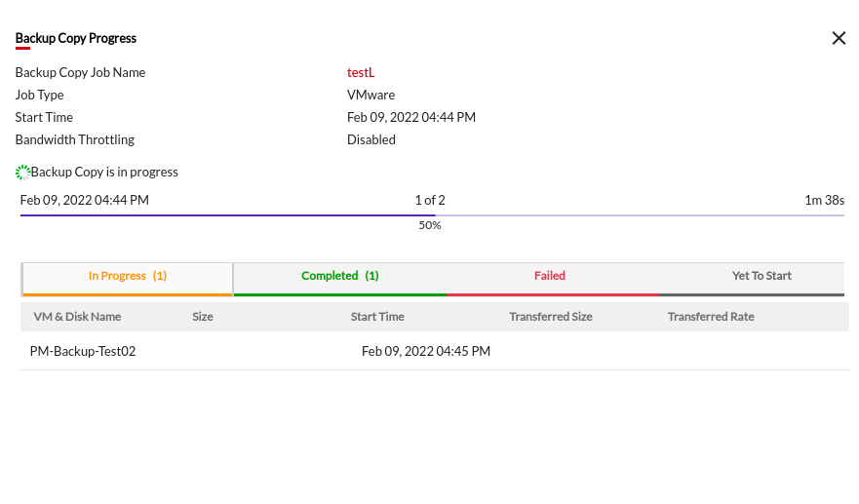This screenshot has width=859, height=504.
Task: Click the 50% backup progress bar
Action: pyautogui.click(x=432, y=215)
